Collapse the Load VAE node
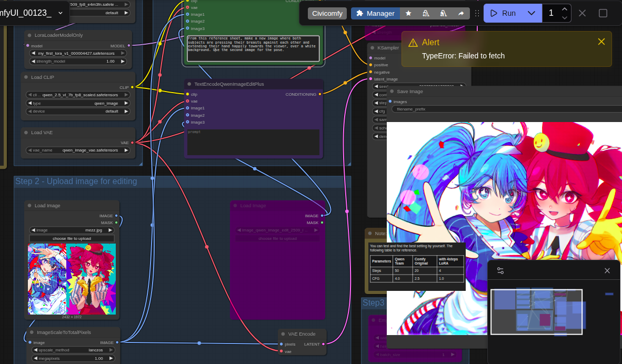 tap(26, 133)
